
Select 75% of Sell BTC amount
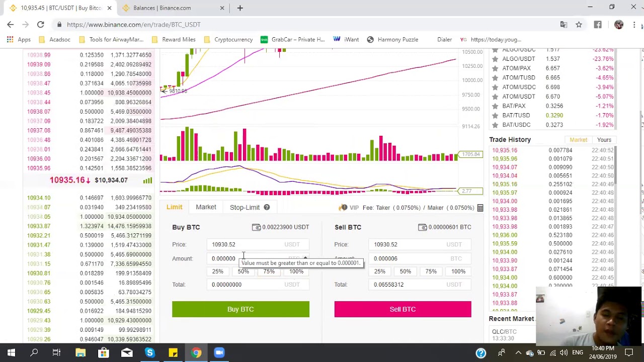(431, 271)
